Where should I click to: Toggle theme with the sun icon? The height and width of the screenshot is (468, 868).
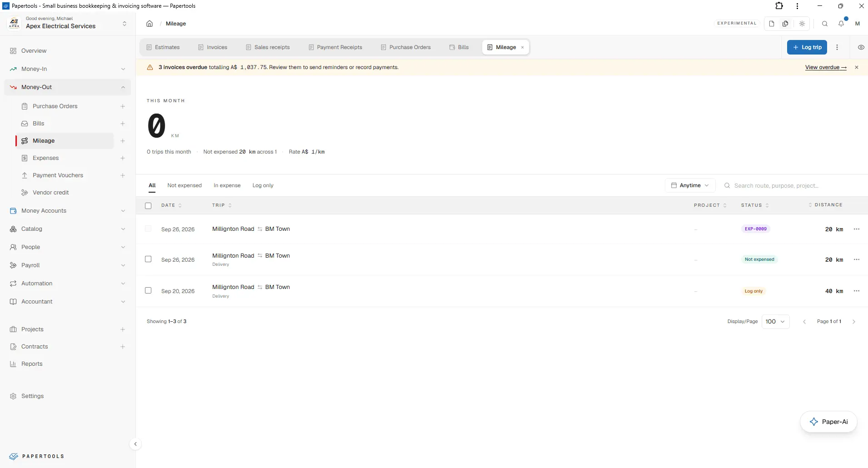(x=802, y=24)
